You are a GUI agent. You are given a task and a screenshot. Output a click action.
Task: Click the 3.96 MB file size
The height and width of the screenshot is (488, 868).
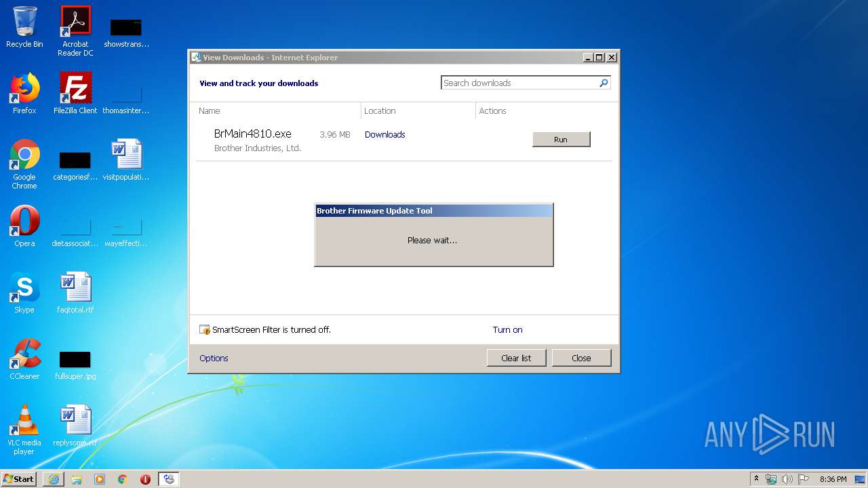point(335,135)
